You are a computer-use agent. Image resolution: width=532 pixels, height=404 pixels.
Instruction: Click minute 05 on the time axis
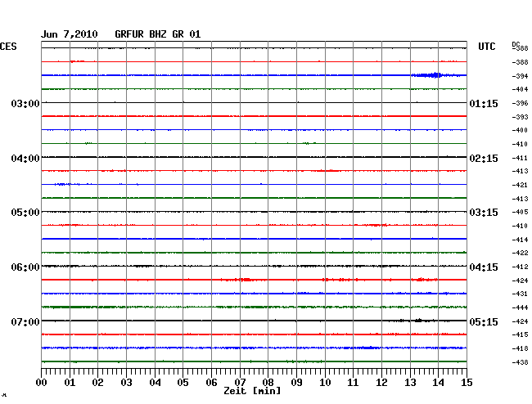coord(183,383)
